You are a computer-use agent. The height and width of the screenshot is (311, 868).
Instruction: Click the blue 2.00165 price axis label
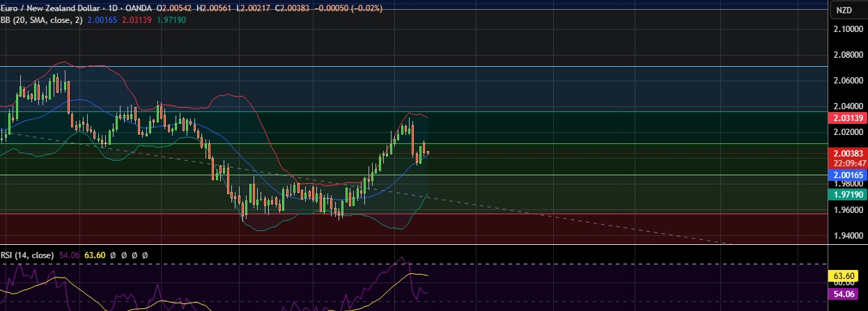[846, 176]
